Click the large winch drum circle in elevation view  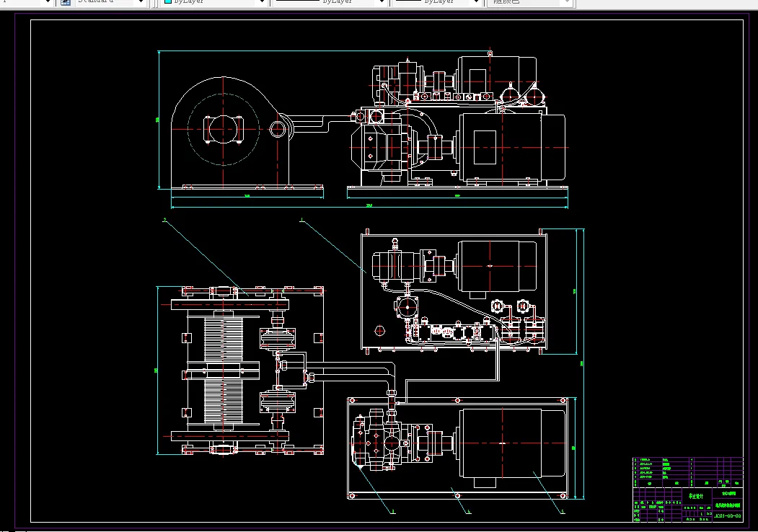pyautogui.click(x=224, y=129)
